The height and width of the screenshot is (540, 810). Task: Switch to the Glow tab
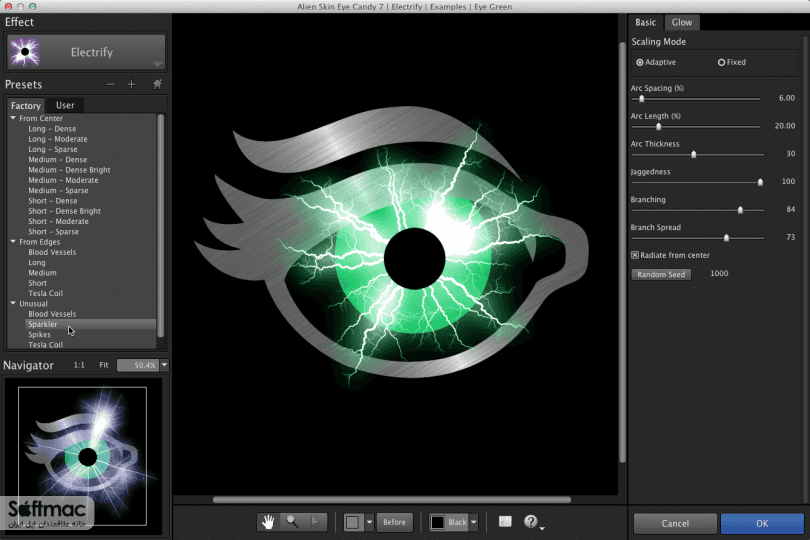coord(681,22)
